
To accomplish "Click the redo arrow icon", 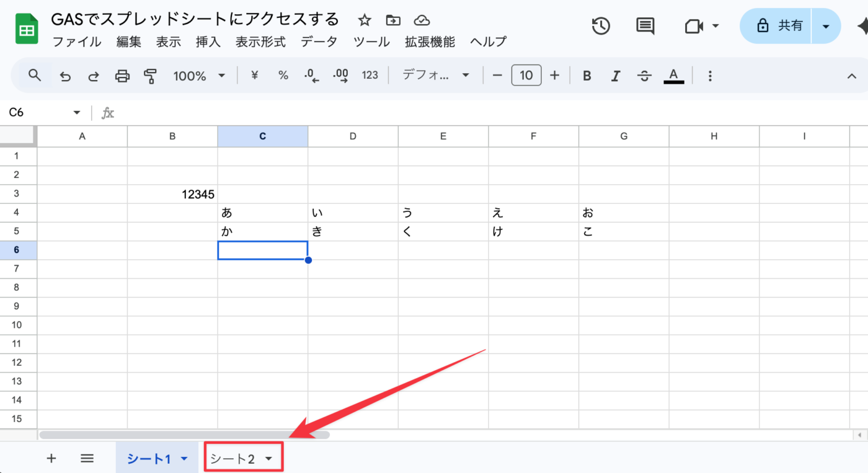I will (94, 76).
